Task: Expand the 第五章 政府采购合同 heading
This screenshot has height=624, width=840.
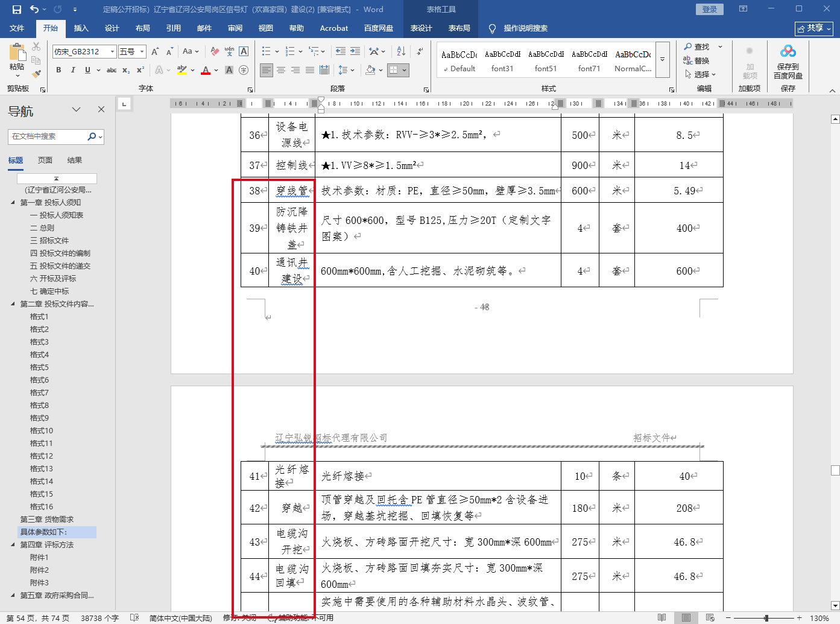Action: click(x=13, y=596)
